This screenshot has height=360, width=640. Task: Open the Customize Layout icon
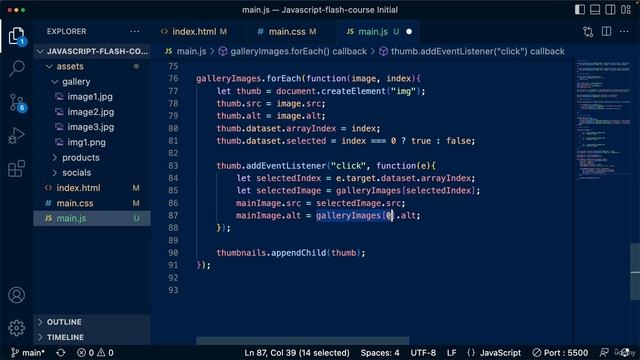pyautogui.click(x=626, y=10)
